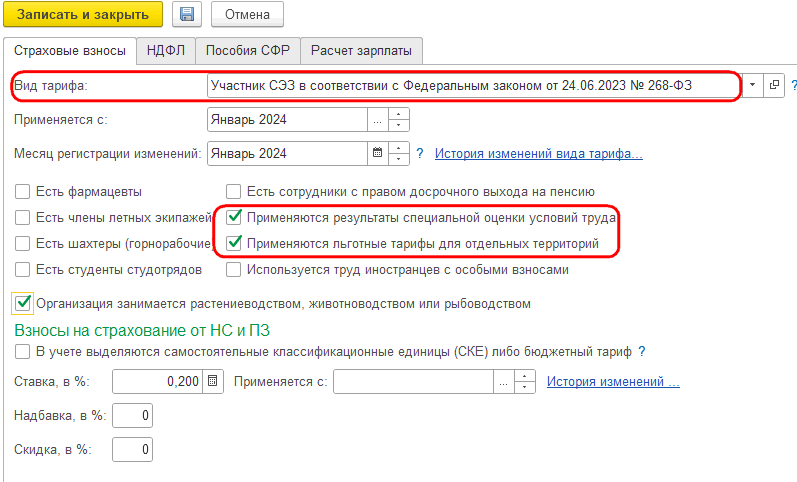
Task: Click the Записать и закрыть button
Action: 83,14
